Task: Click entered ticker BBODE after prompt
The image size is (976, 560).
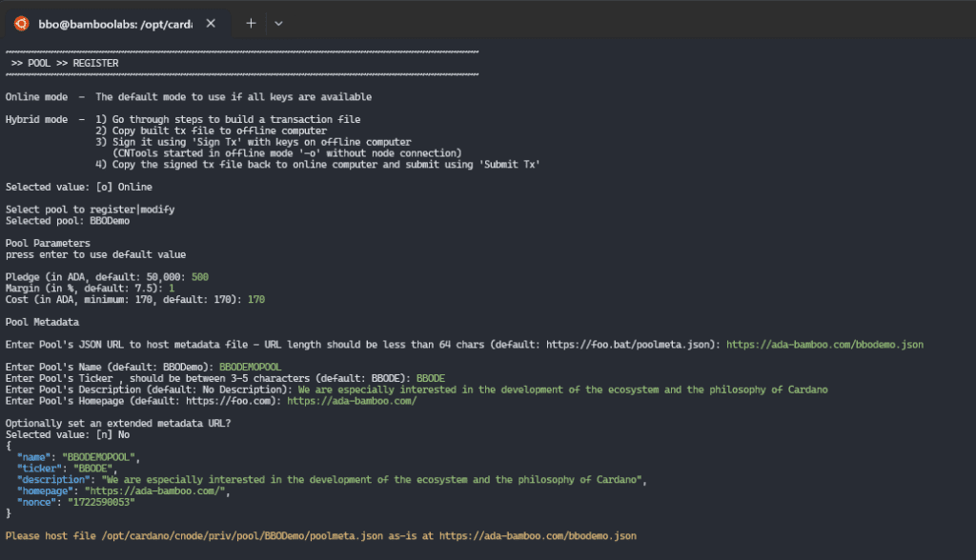Action: click(x=431, y=378)
